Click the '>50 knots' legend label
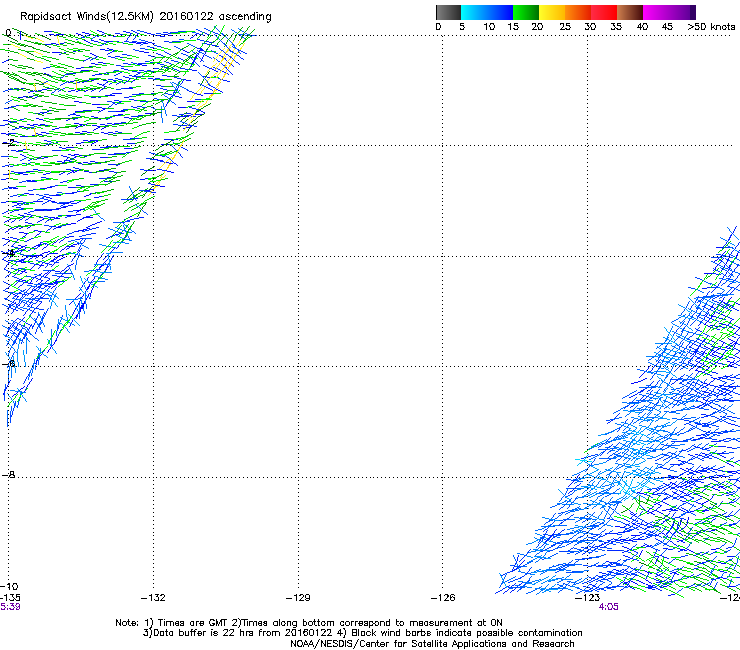The width and height of the screenshot is (740, 650). 711,27
